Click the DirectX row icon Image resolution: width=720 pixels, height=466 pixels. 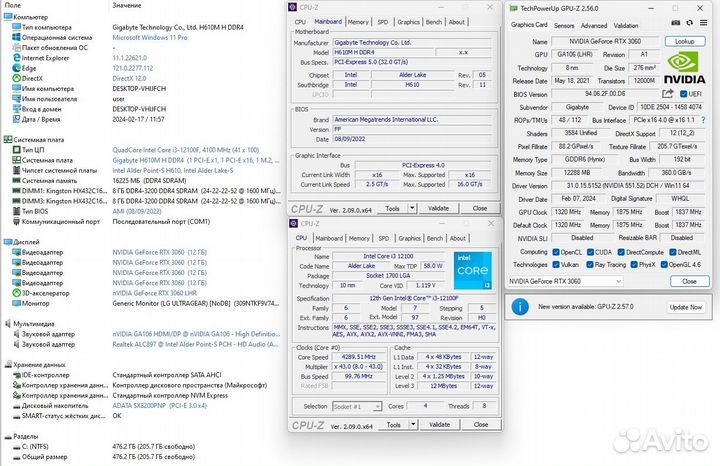click(x=17, y=79)
